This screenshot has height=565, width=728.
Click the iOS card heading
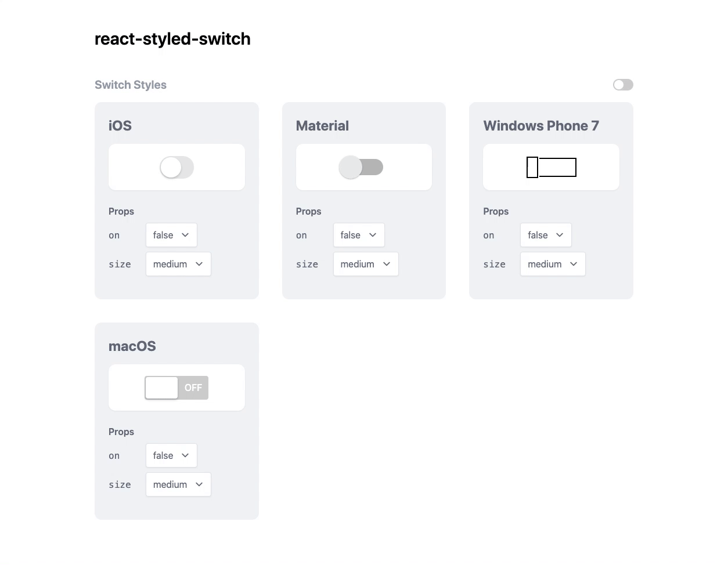coord(120,126)
